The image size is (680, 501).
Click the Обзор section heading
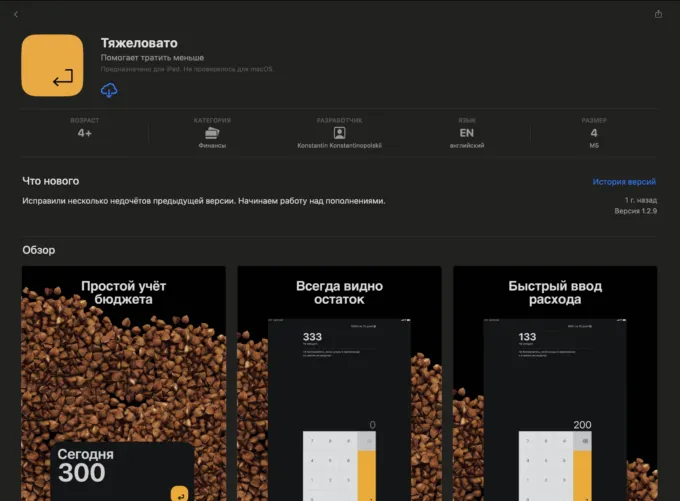click(x=39, y=250)
